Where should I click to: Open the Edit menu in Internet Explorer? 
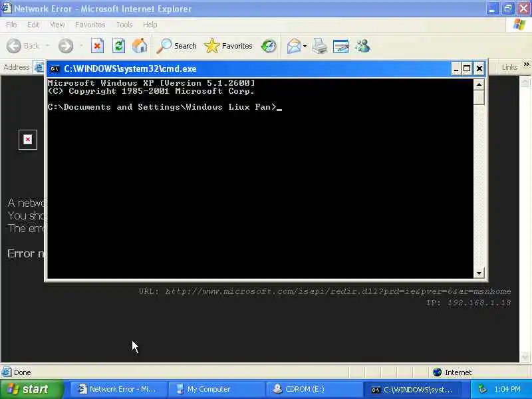tap(33, 25)
